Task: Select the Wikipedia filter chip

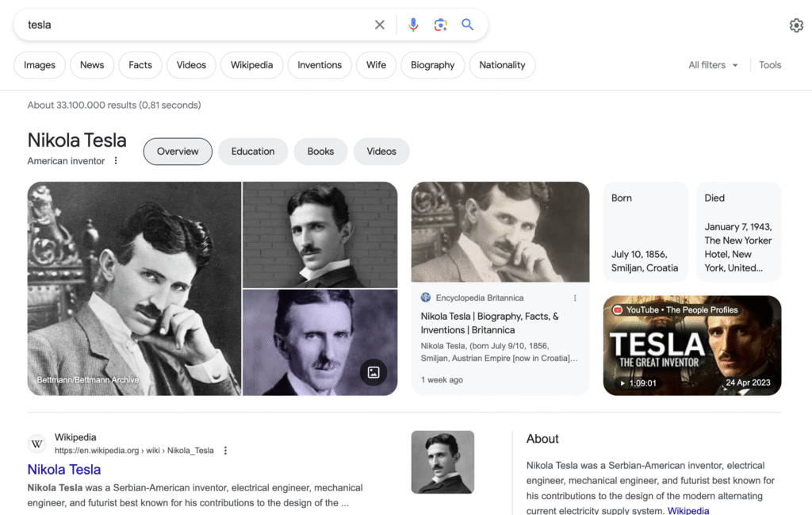Action: click(x=251, y=65)
